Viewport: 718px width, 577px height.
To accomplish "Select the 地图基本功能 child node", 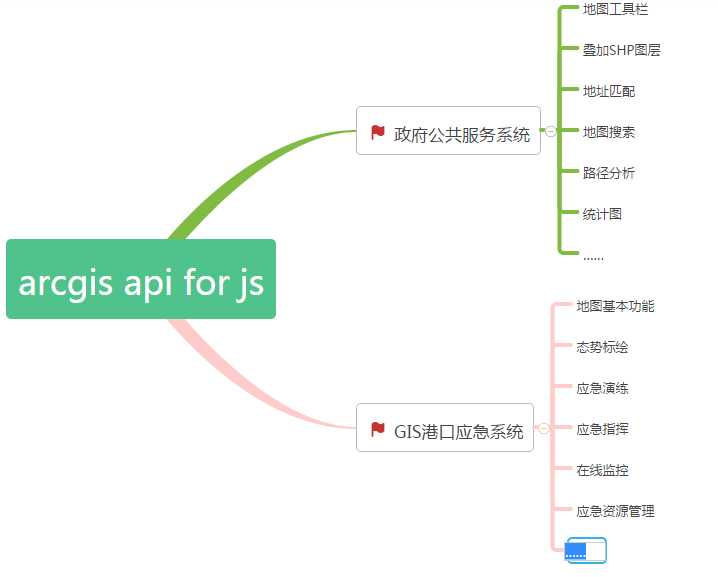I will tap(615, 306).
